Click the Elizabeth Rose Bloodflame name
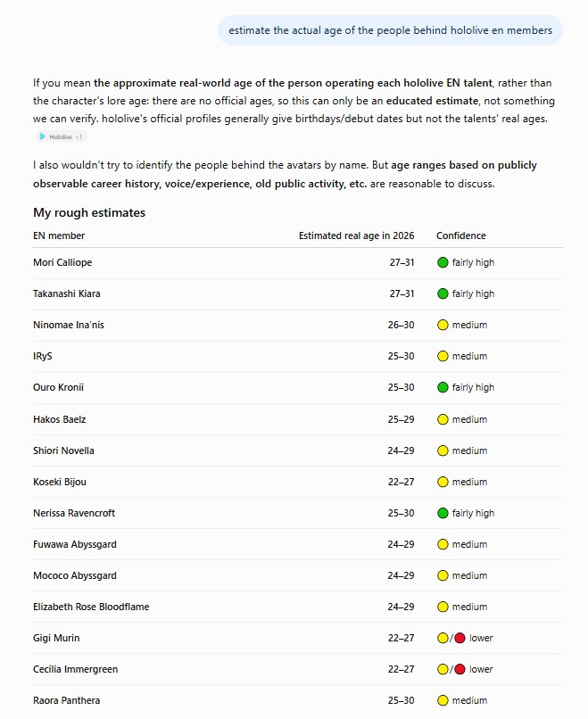 pos(91,607)
